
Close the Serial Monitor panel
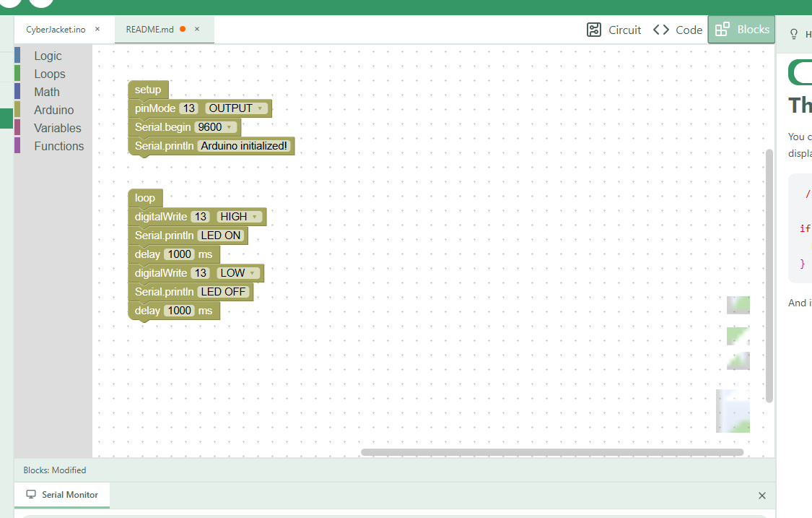pyautogui.click(x=762, y=496)
